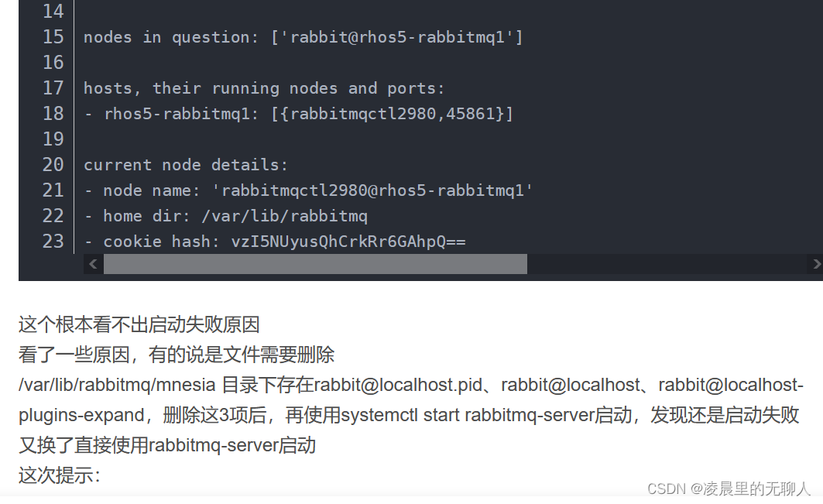823x504 pixels.
Task: Click the cookie hash value vzI5NUyusQhCrkRr6GAhpQ==
Action: [x=348, y=242]
